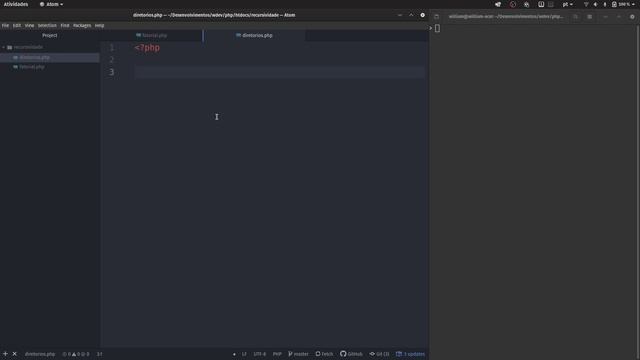
Task: Click the <?php text on line 1
Action: [x=147, y=48]
